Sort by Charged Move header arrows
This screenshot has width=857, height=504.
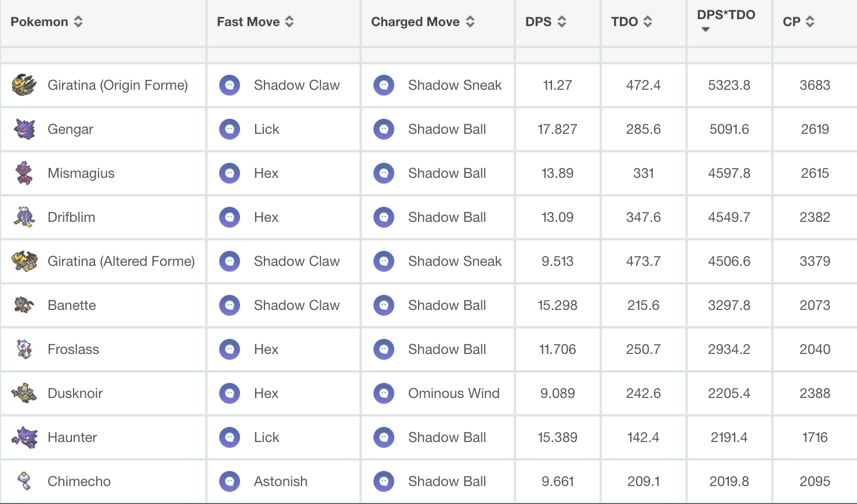(x=470, y=22)
